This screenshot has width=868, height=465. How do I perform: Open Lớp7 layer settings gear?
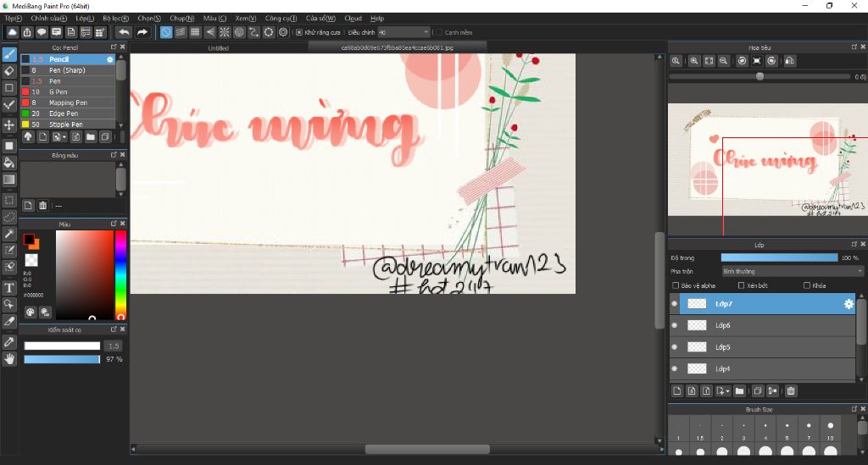[848, 304]
